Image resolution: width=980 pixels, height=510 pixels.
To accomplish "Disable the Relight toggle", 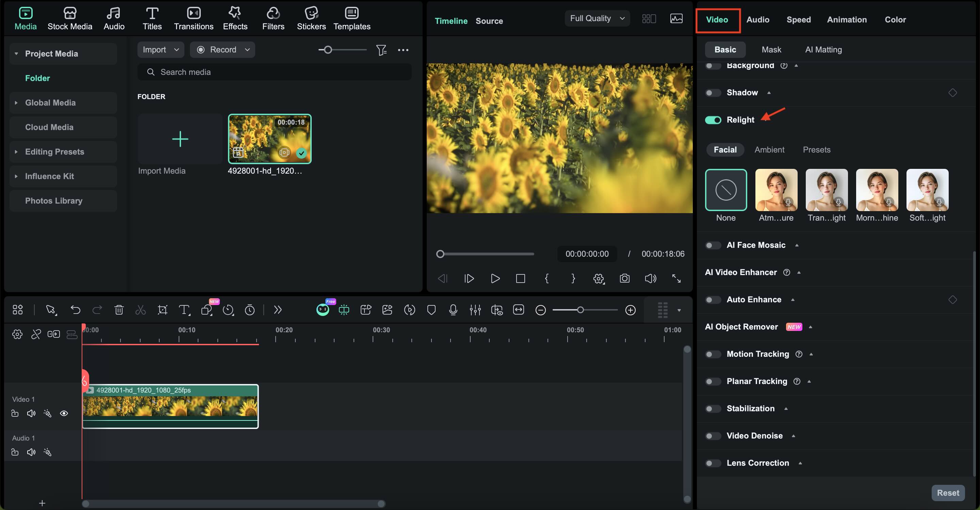I will pyautogui.click(x=713, y=120).
